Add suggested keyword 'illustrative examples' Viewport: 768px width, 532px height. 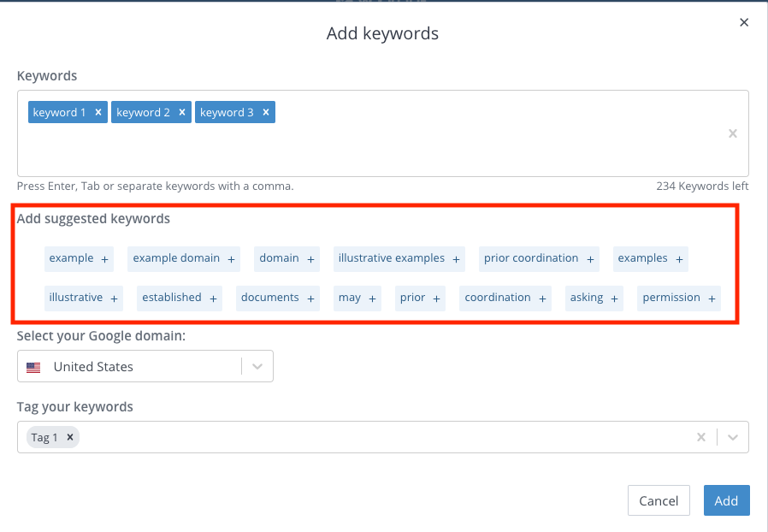click(x=399, y=258)
